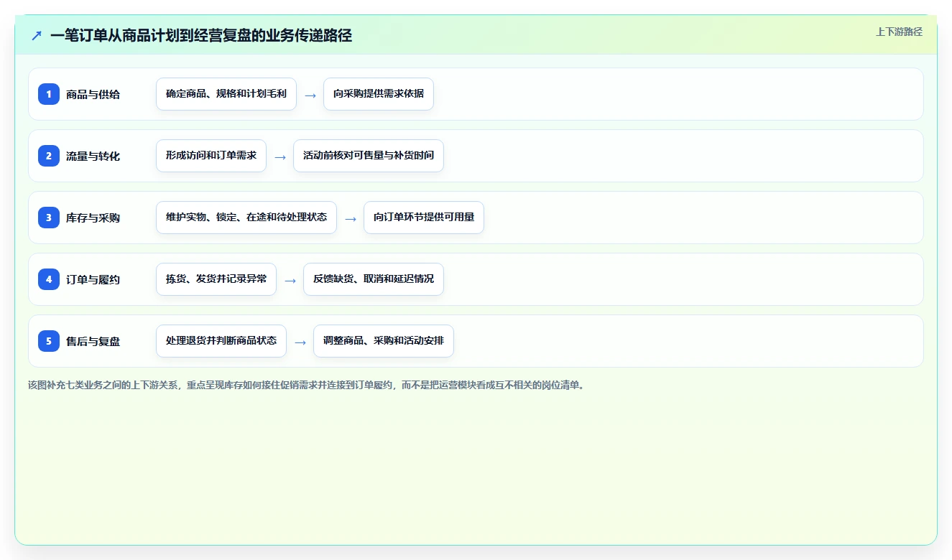The height and width of the screenshot is (560, 952).
Task: Click the 向采购提供需求依据 box
Action: pos(379,94)
